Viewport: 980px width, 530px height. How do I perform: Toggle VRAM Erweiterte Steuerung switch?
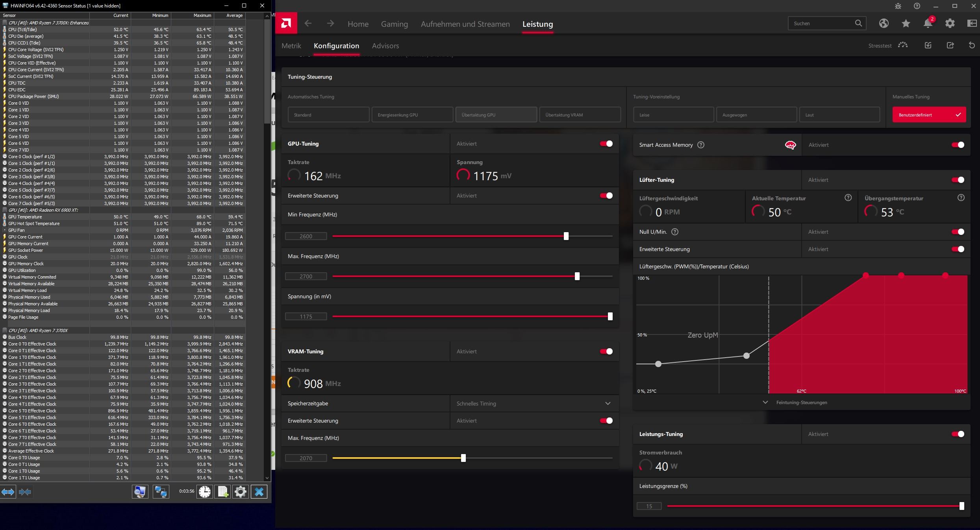[606, 421]
